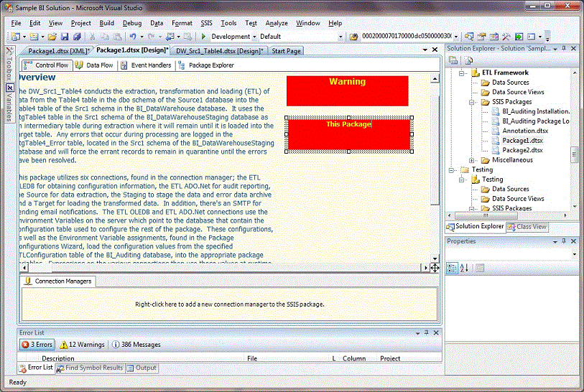Select the red Warning annotation box

(347, 91)
